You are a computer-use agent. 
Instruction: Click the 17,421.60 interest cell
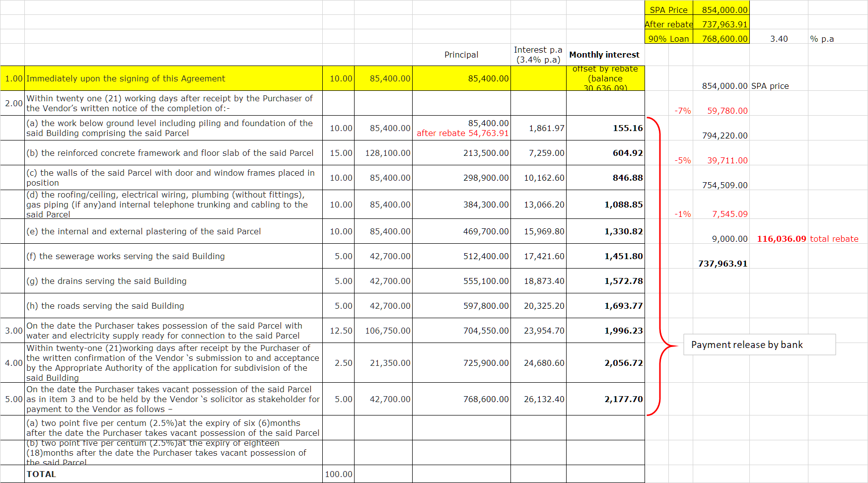(538, 256)
